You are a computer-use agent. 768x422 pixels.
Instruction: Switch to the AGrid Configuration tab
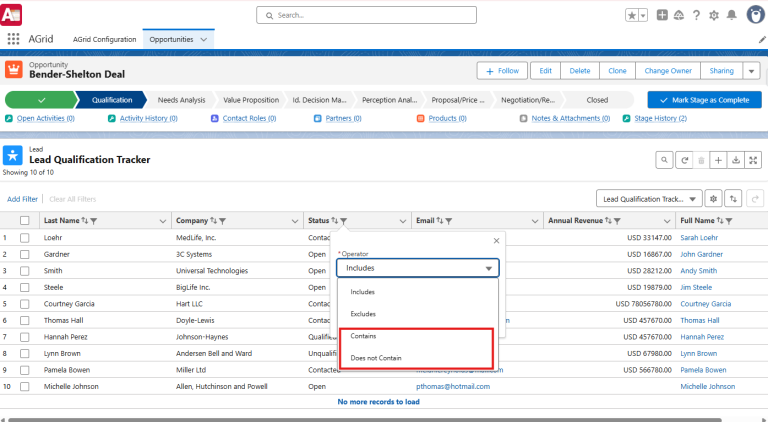coord(104,39)
